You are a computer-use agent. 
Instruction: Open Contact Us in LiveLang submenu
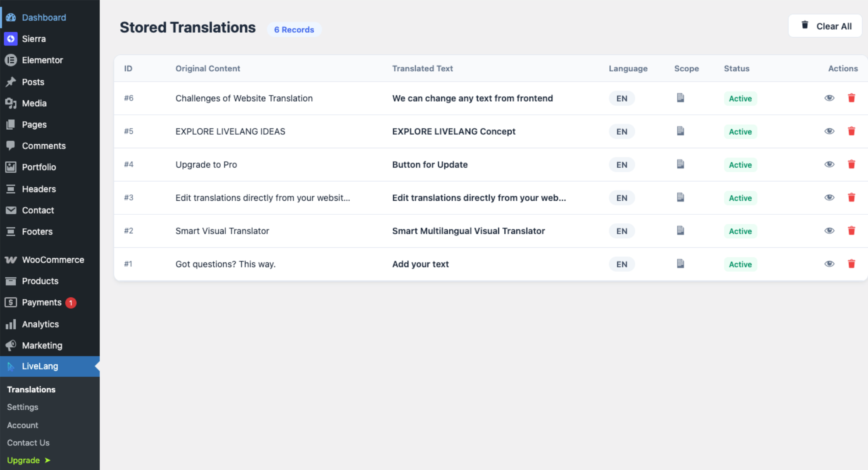point(28,443)
